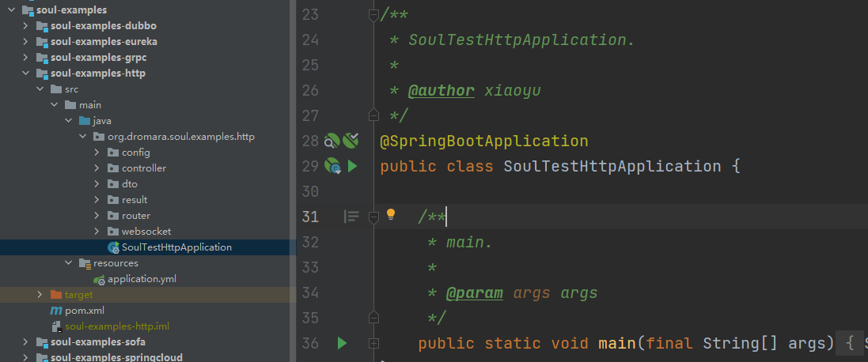Expand the controller package
The width and height of the screenshot is (868, 362).
[x=97, y=168]
